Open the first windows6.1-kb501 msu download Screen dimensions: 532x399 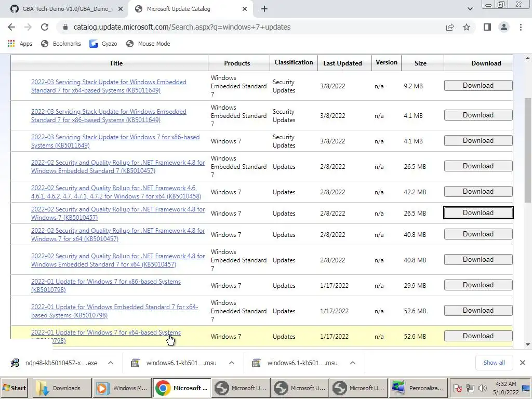pos(175,363)
